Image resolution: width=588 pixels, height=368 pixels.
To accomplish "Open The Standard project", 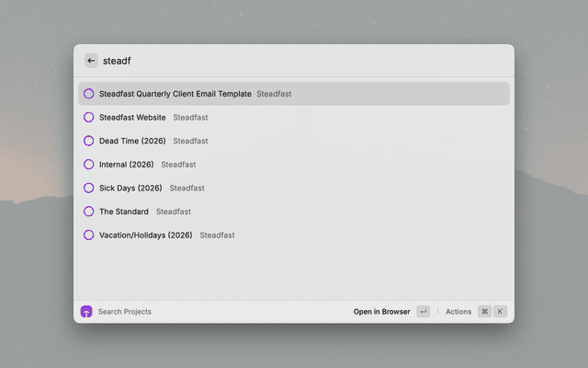I will point(123,212).
